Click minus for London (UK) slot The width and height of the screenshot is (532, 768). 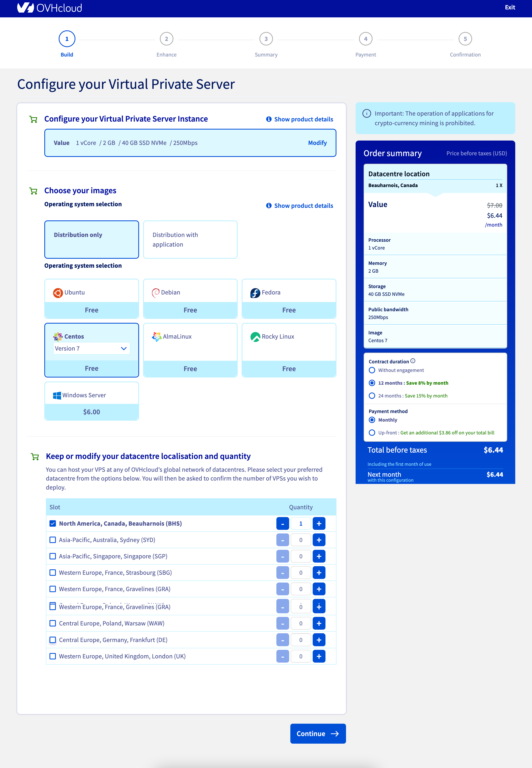point(283,656)
